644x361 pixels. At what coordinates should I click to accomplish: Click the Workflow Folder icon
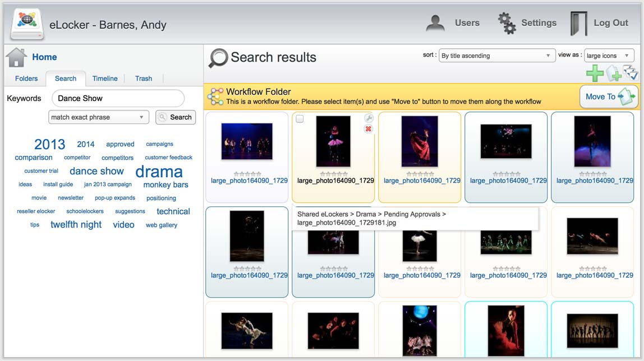pos(215,96)
